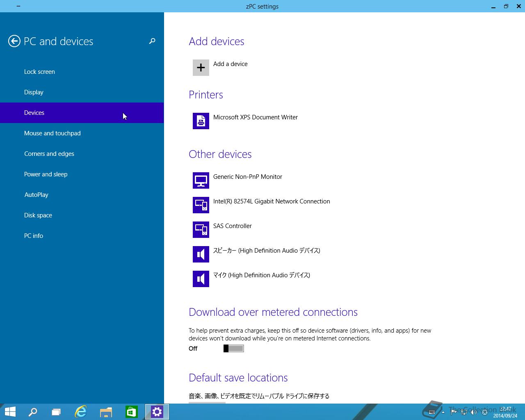Screen dimensions: 525x420
Task: Click the Add a device label
Action: point(231,64)
